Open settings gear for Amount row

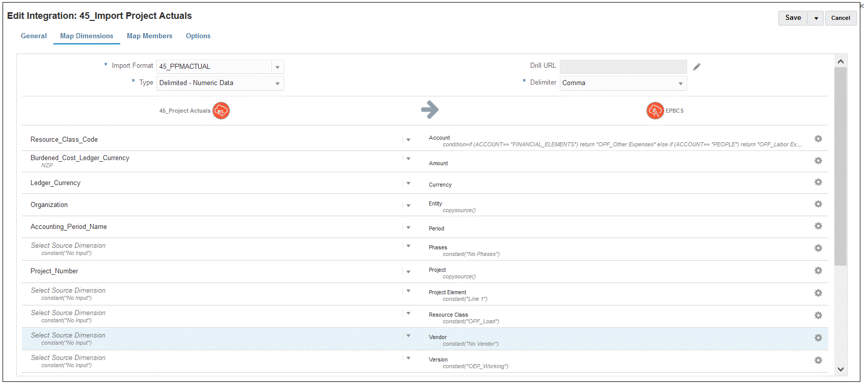tap(818, 161)
